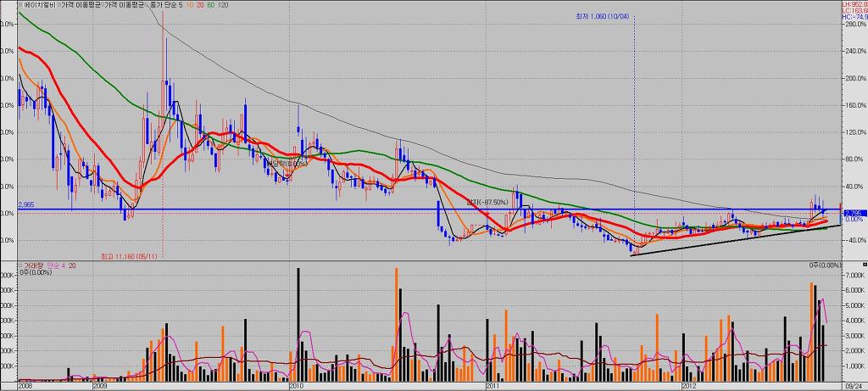Click the HC:-74.9 readout at top right

point(854,17)
